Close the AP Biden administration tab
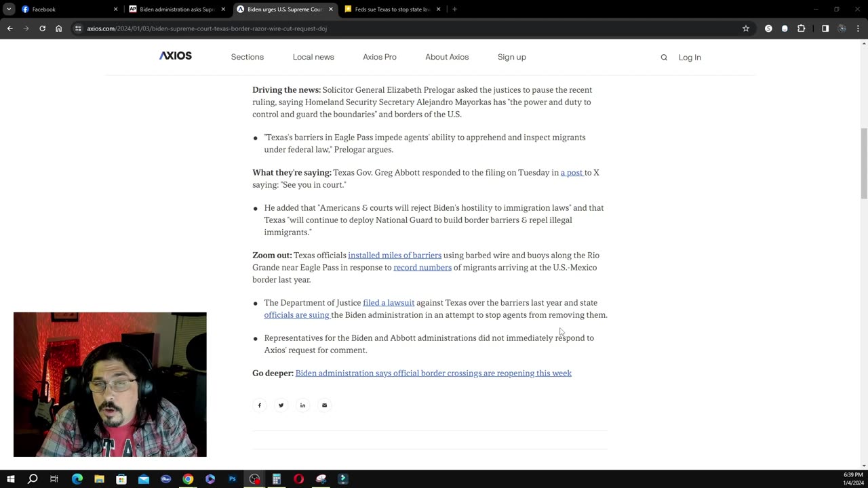The image size is (868, 488). (x=223, y=9)
